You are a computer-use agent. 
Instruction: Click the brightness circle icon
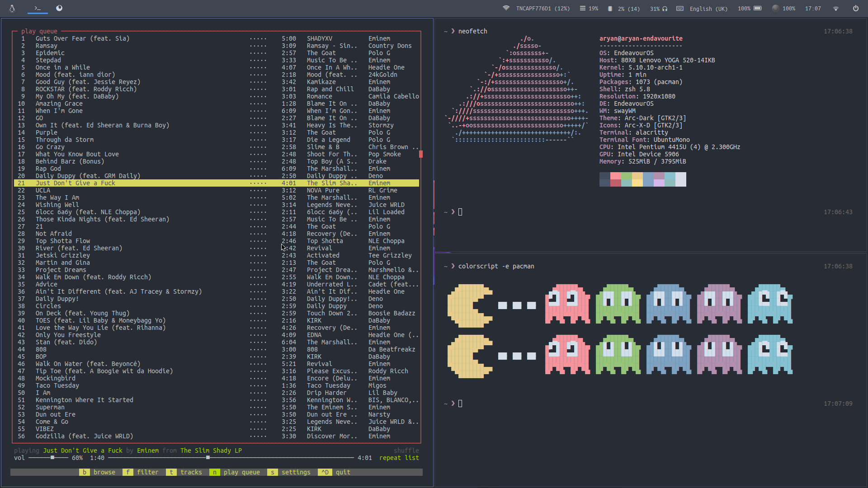[x=775, y=8]
